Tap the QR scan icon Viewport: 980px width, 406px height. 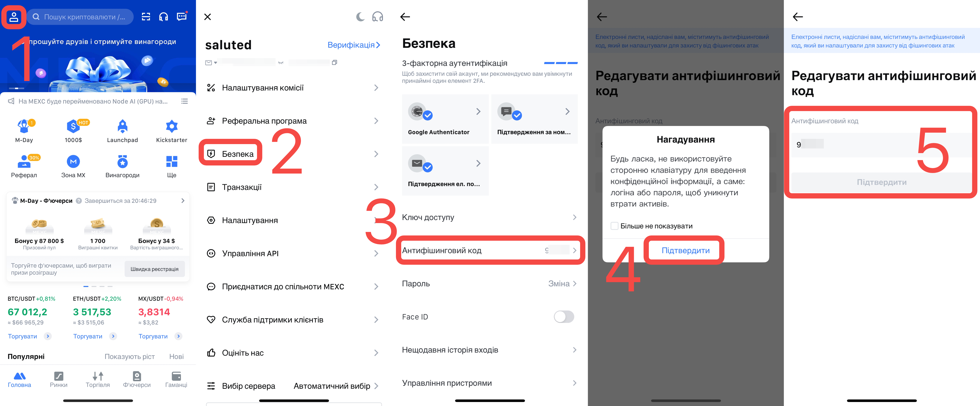click(x=146, y=17)
